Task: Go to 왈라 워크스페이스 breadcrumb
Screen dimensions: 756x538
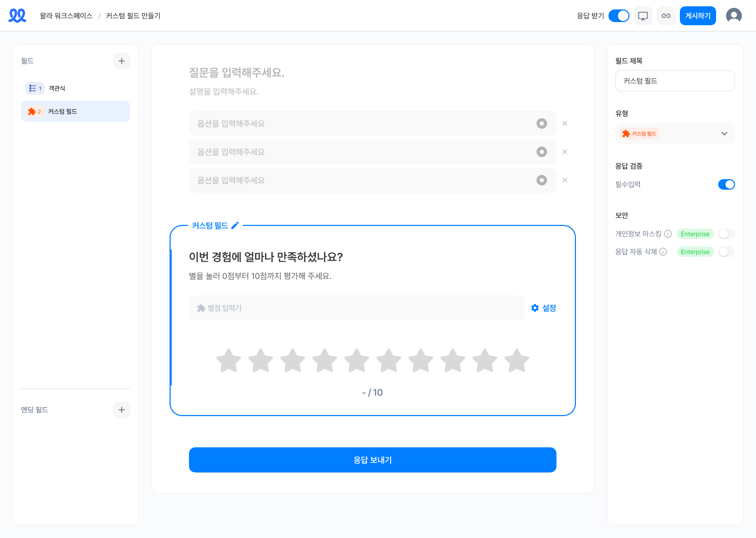Action: coord(66,16)
